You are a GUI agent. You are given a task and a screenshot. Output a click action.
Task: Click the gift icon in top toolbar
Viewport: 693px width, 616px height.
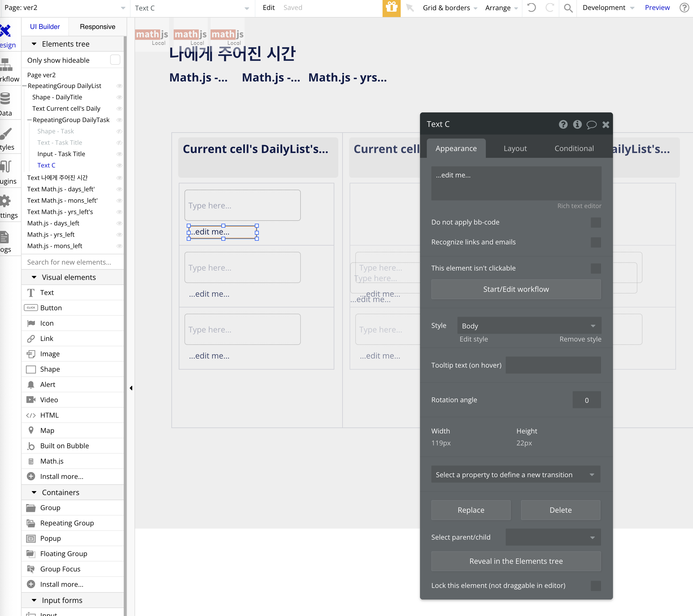coord(391,7)
